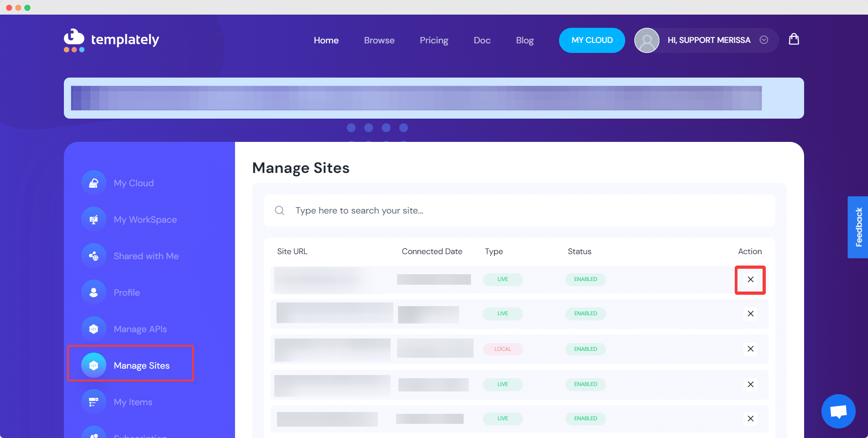This screenshot has height=438, width=868.
Task: Open the Feedback side tab
Action: coord(858,227)
